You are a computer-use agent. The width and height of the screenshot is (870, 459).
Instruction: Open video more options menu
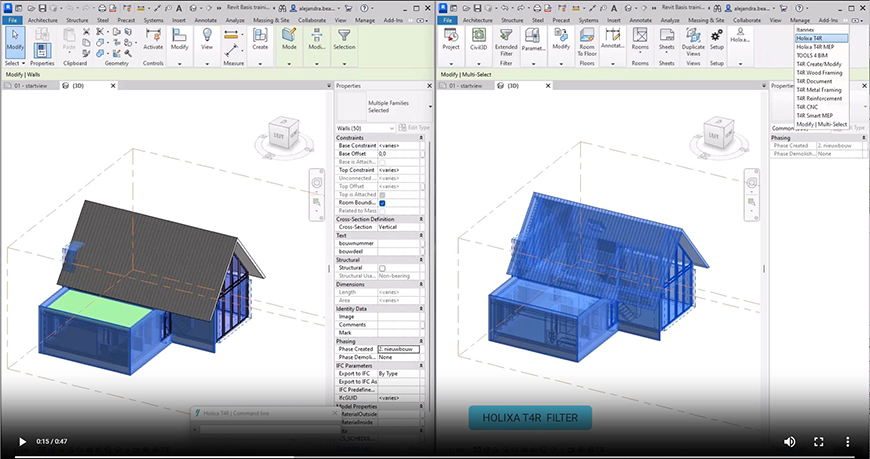click(847, 442)
